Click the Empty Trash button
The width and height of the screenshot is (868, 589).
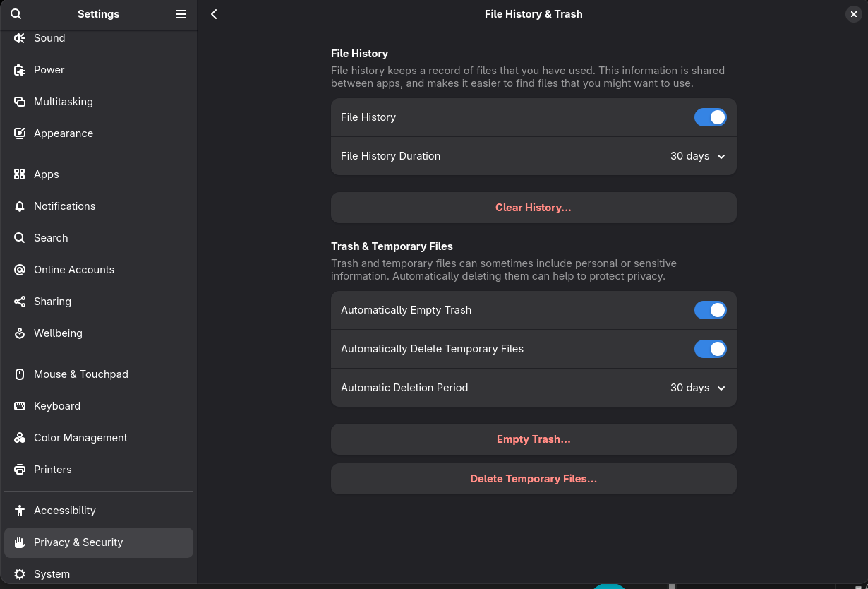tap(534, 439)
